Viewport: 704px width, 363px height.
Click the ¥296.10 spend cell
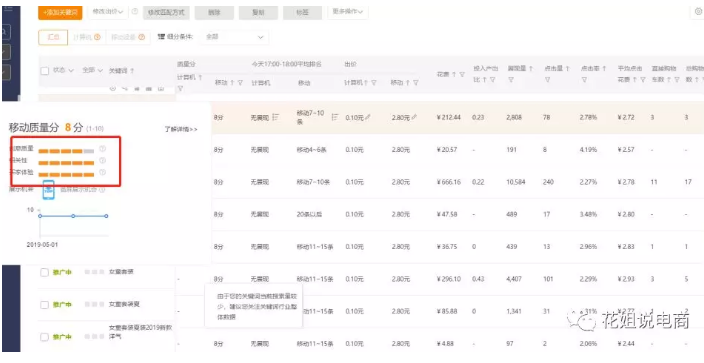[449, 279]
